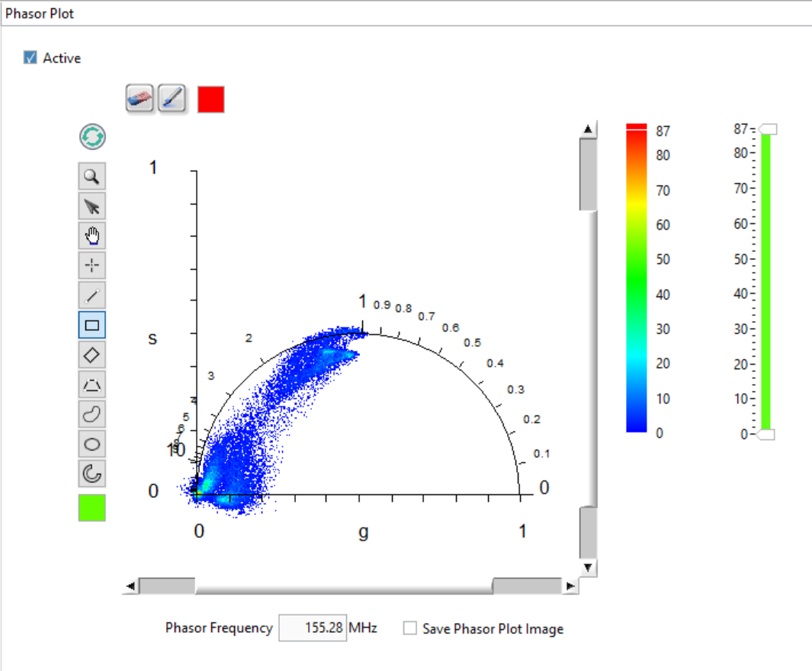
Task: Open the red color swatch
Action: click(x=210, y=99)
